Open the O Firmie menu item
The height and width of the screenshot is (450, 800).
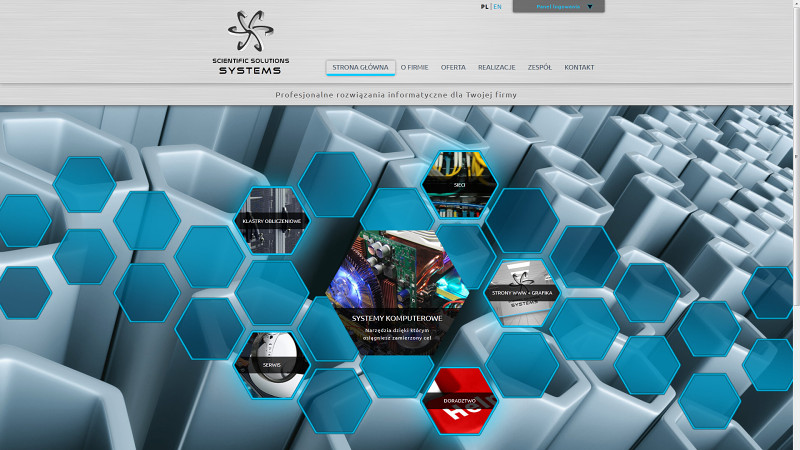tap(414, 67)
